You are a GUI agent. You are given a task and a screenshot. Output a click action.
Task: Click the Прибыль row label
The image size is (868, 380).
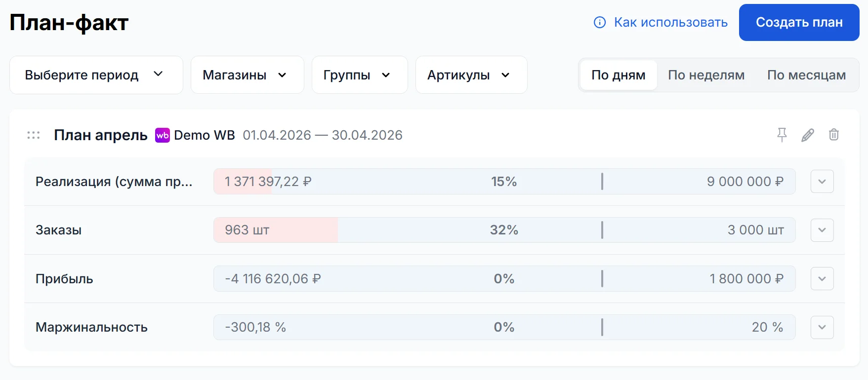point(64,279)
